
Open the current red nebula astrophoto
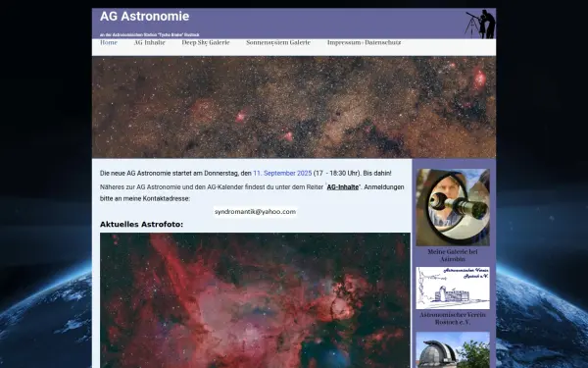pyautogui.click(x=256, y=300)
